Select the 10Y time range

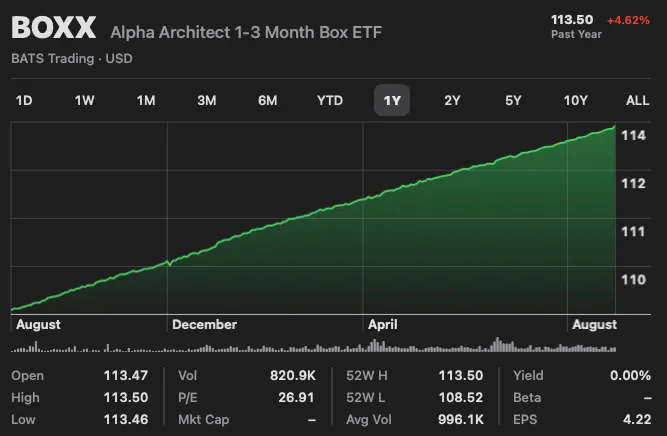576,100
